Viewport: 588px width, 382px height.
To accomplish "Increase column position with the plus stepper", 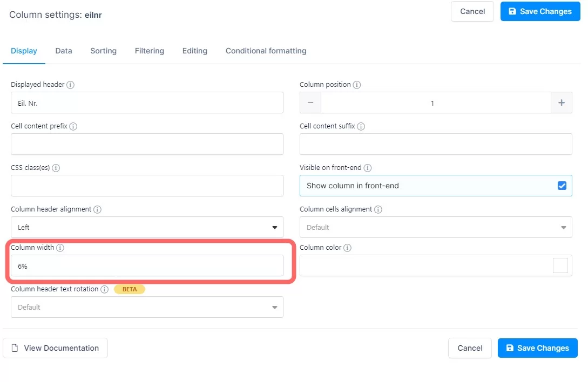I will (562, 103).
